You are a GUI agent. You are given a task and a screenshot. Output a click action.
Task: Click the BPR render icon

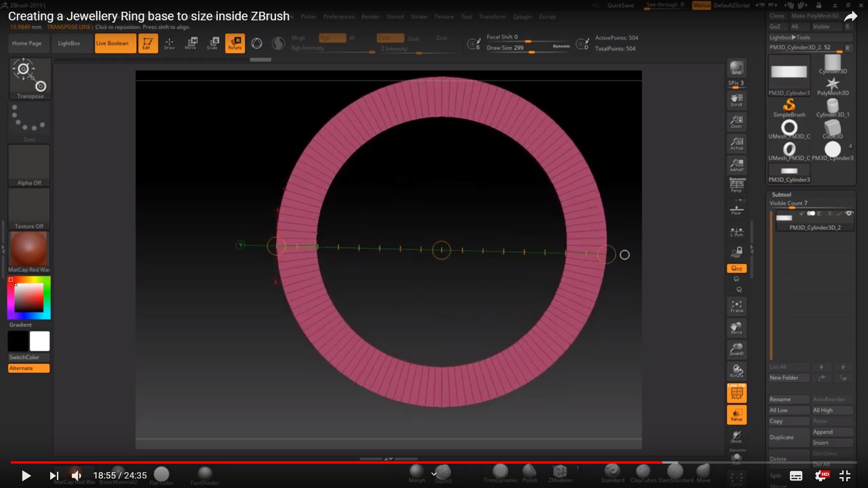[x=736, y=68]
